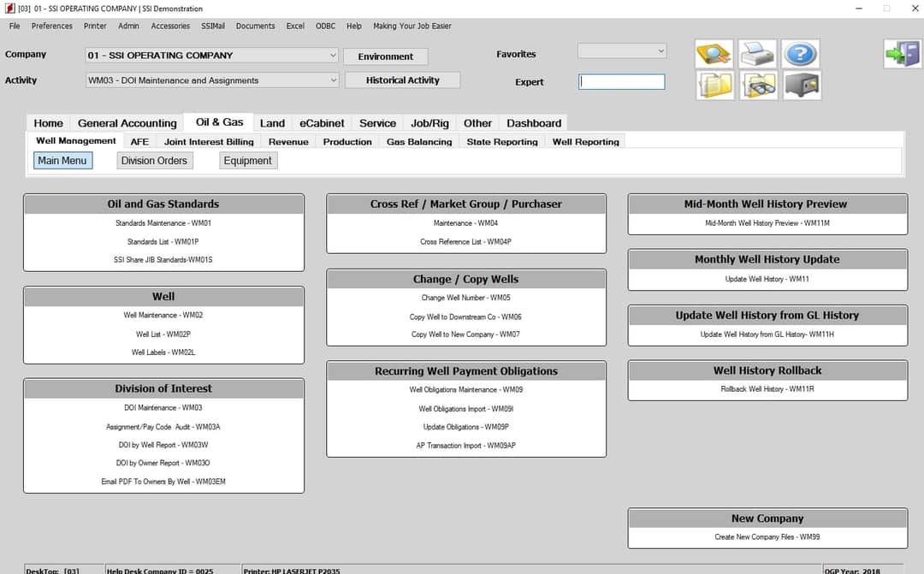
Task: Click the green arrow exit door icon
Action: pos(902,55)
